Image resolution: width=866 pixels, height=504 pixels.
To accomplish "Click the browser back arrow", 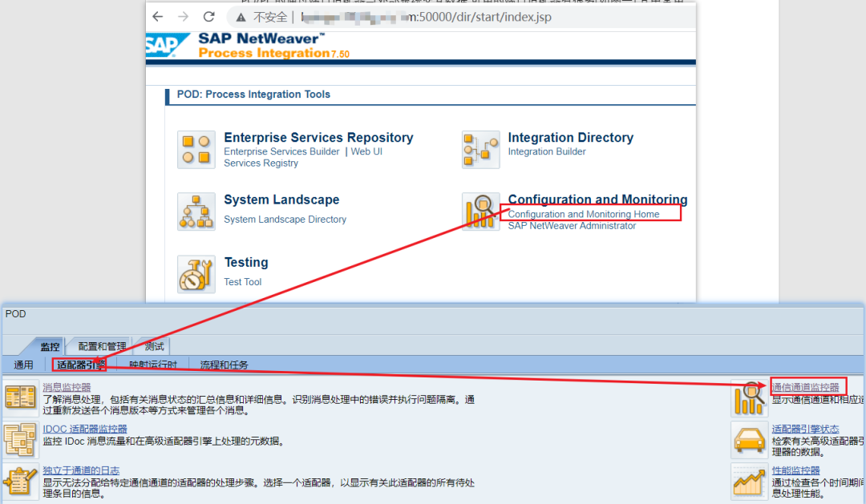I will [158, 17].
